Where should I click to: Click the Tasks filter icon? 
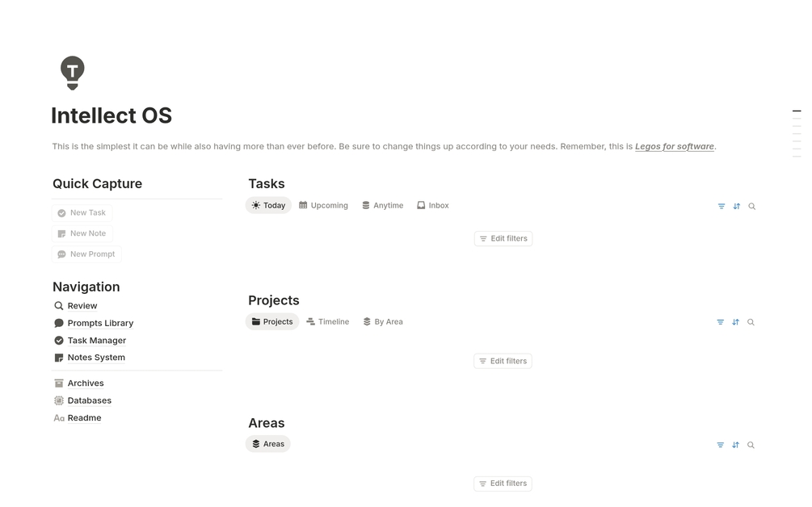coord(722,207)
